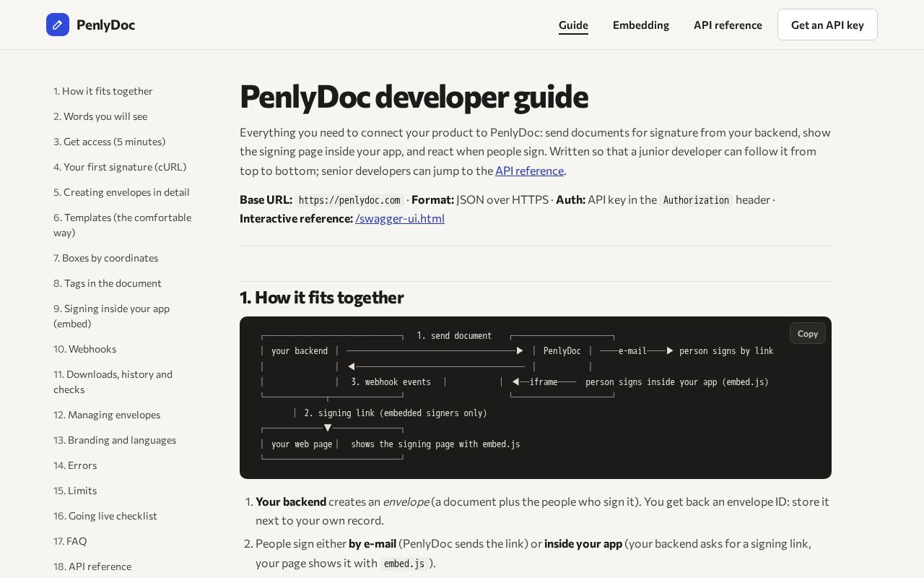The width and height of the screenshot is (924, 578).
Task: Click the embed.js inline code in list
Action: point(404,564)
